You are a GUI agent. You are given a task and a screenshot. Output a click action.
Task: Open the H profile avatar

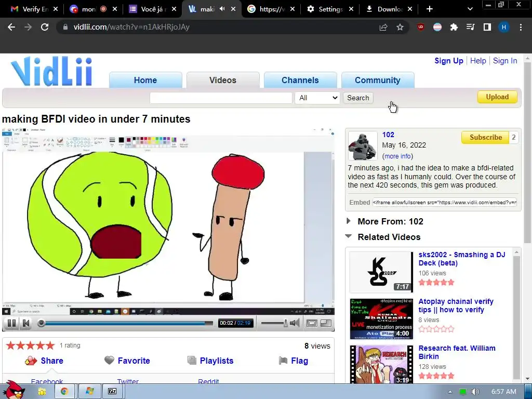pyautogui.click(x=504, y=27)
